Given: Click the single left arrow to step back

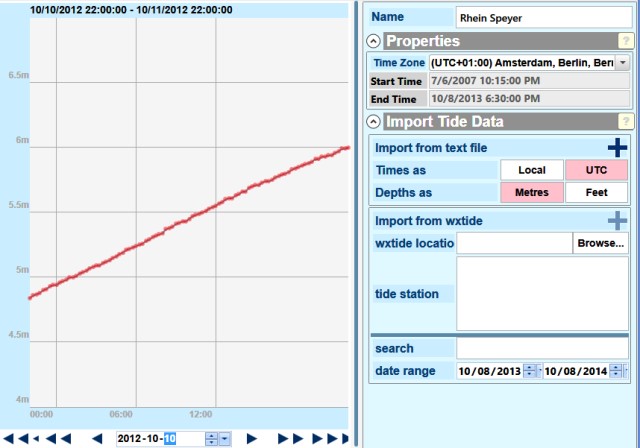Looking at the screenshot, I should coord(97,438).
